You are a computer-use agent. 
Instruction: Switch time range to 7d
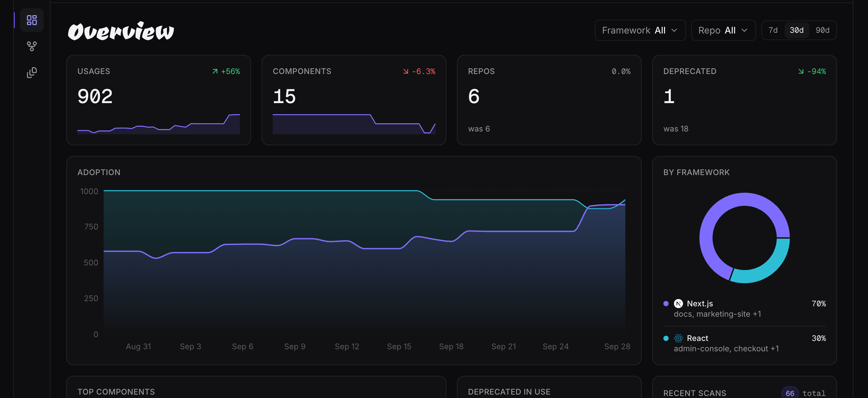pos(773,30)
